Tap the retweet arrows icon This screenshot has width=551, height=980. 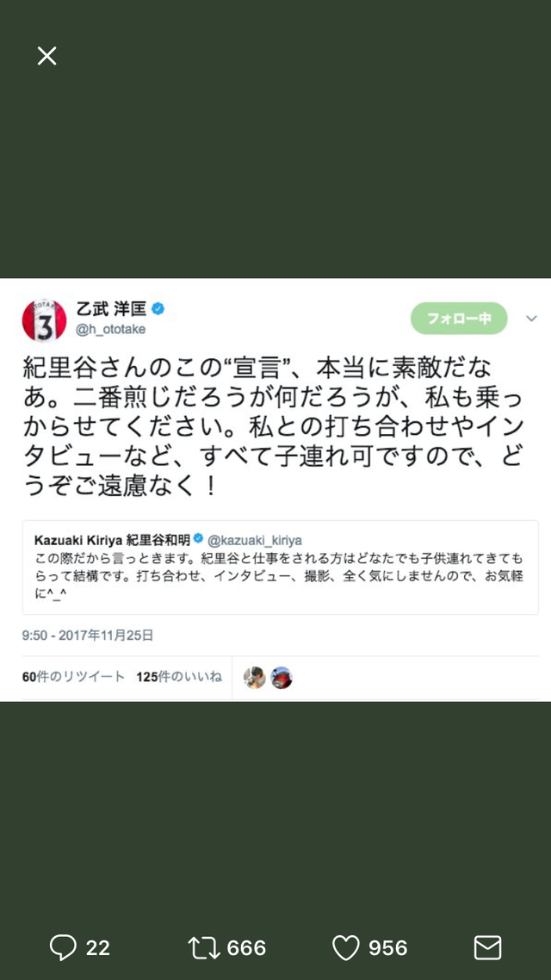[x=204, y=947]
